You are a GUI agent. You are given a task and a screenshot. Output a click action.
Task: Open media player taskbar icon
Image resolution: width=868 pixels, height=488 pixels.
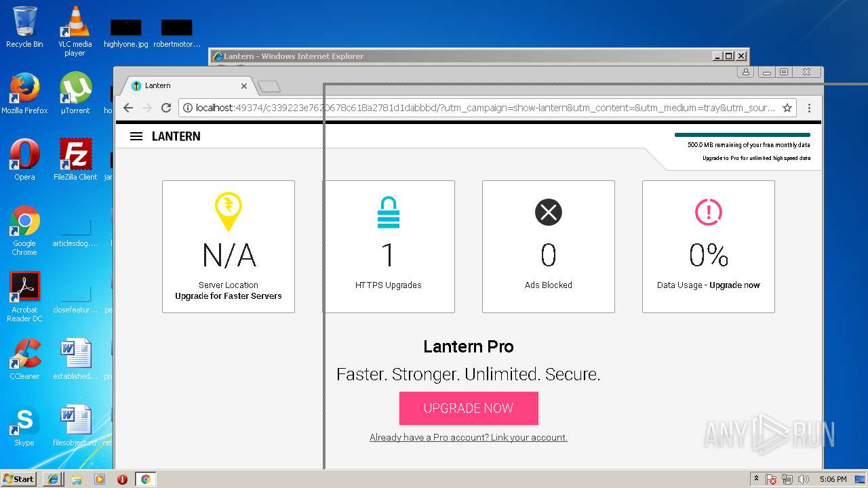coord(100,479)
